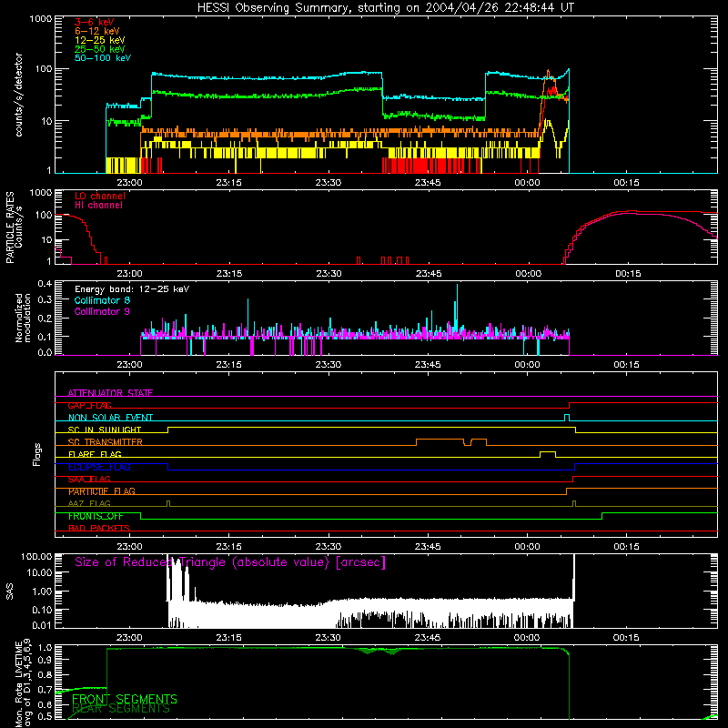Image resolution: width=728 pixels, height=728 pixels.
Task: Click the REAR SEGMENTS legend label
Action: point(121,709)
